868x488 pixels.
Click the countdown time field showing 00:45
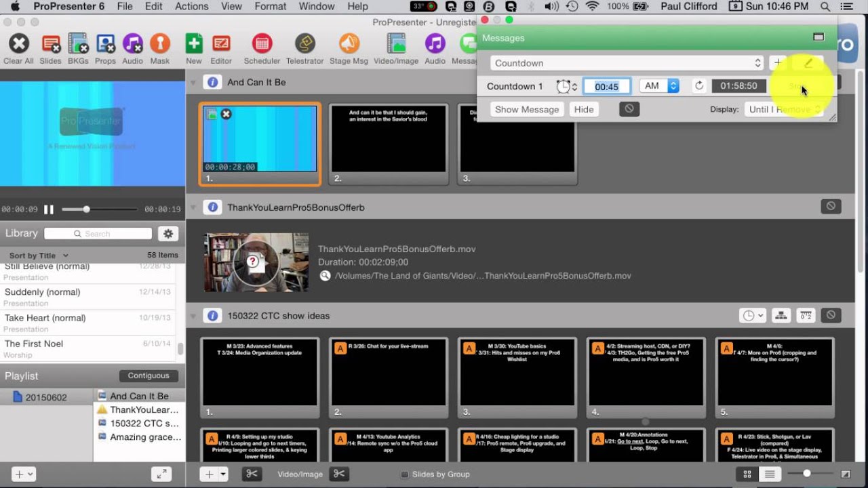[607, 86]
